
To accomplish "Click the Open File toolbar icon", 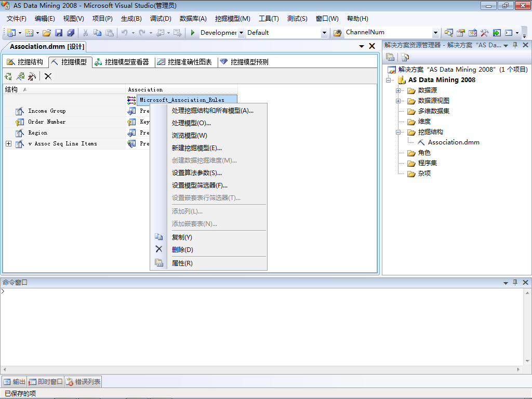I will [46, 33].
